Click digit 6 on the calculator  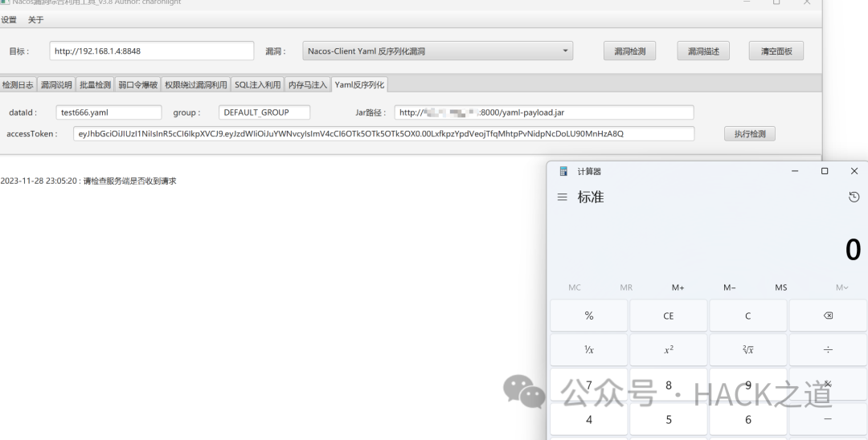click(748, 419)
